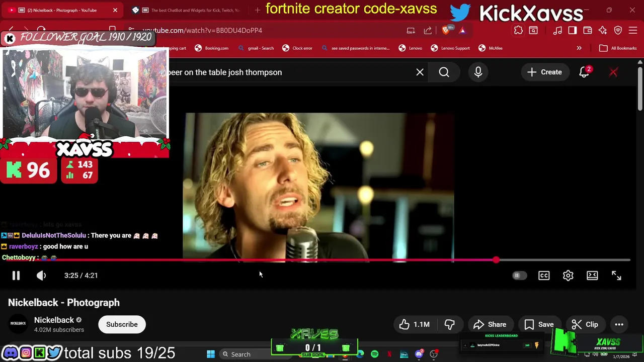Click the 3:25 / 4:21 time display
The height and width of the screenshot is (362, 644).
(81, 276)
